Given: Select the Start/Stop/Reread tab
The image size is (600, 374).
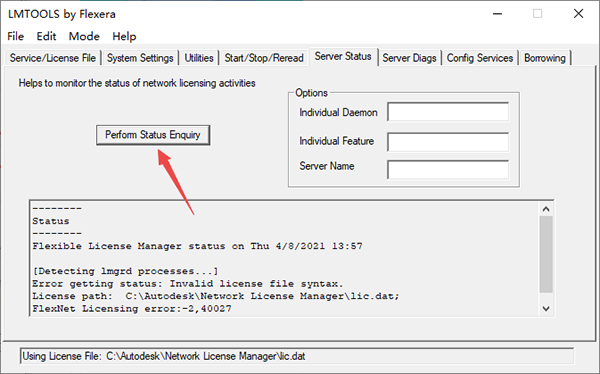Looking at the screenshot, I should click(264, 58).
